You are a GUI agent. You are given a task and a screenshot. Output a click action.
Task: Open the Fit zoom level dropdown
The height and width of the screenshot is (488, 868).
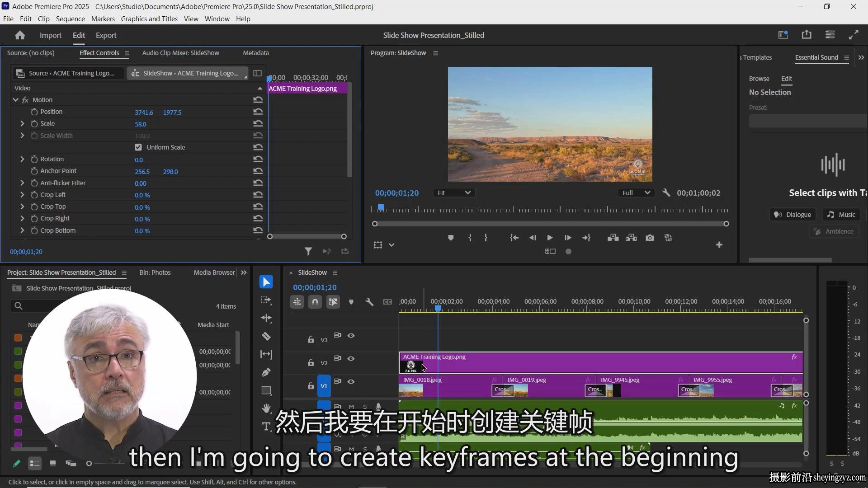454,193
